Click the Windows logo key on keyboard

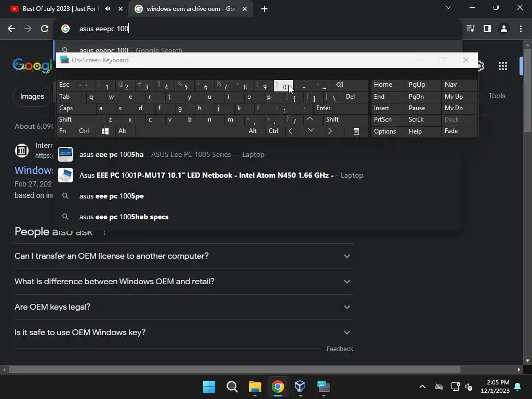pos(105,131)
